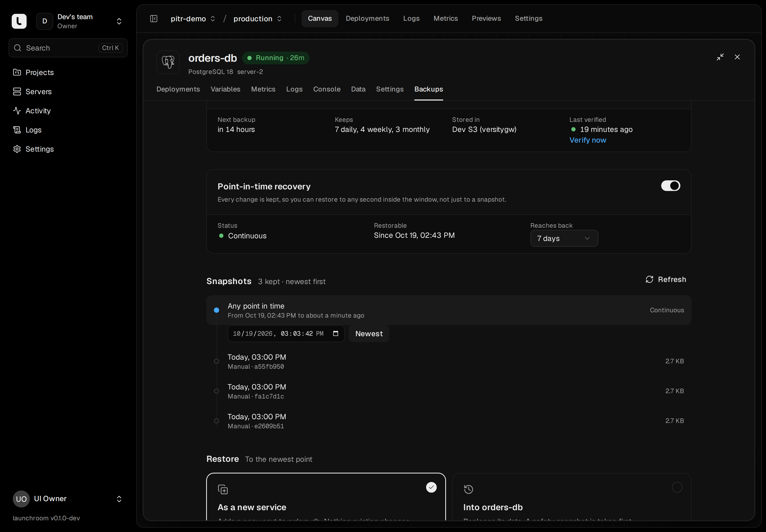Close the orders-db panel
Image resolution: width=766 pixels, height=532 pixels.
tap(737, 57)
